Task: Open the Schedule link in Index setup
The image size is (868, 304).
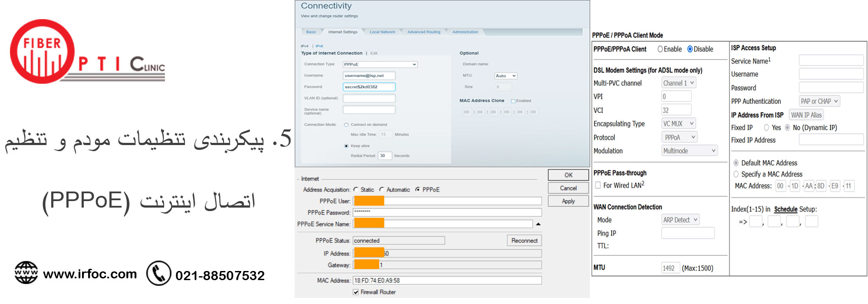Action: 786,209
